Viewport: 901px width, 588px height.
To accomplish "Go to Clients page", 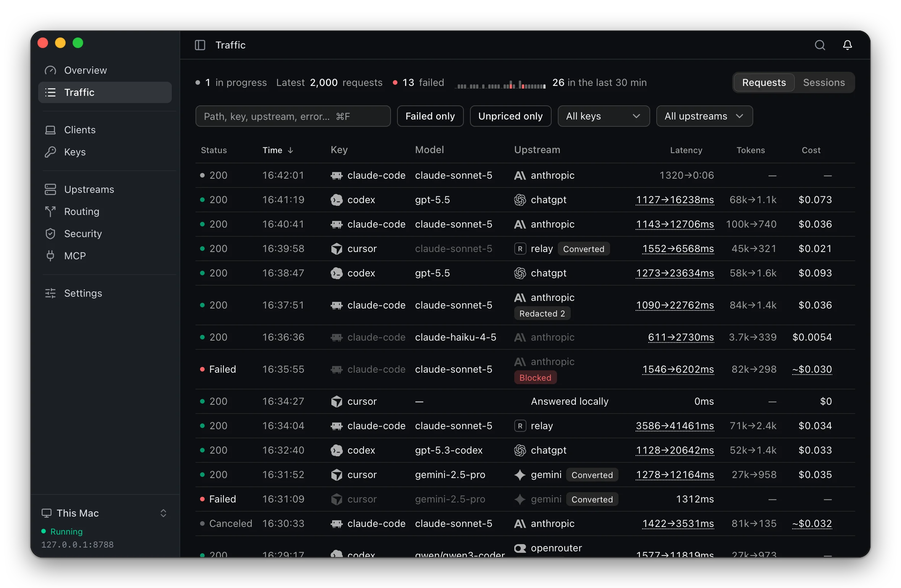I will [x=105, y=130].
